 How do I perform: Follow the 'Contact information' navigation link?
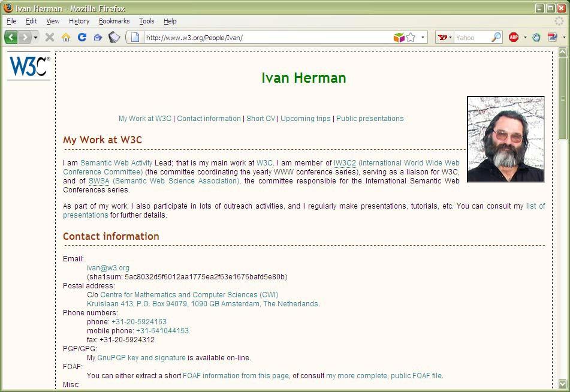(209, 119)
